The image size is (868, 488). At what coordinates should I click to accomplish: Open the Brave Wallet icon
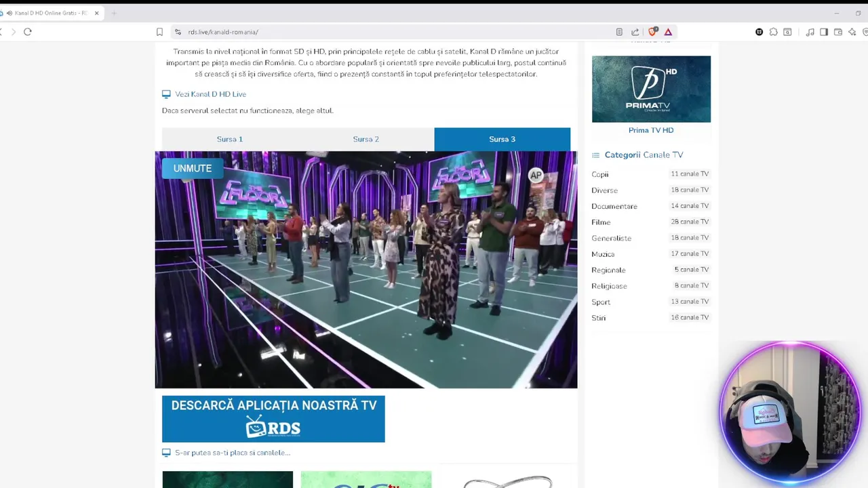click(x=838, y=32)
